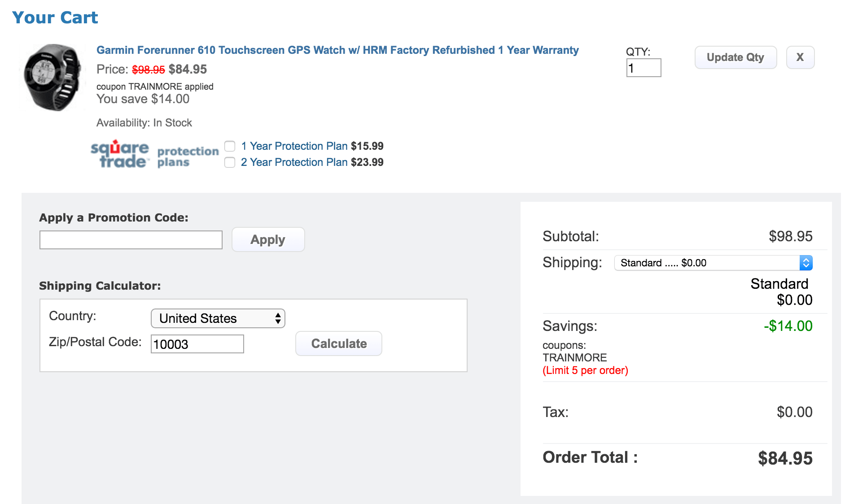Open the 2 Year Protection Plan link
Viewport: 858px width, 504px height.
click(294, 162)
